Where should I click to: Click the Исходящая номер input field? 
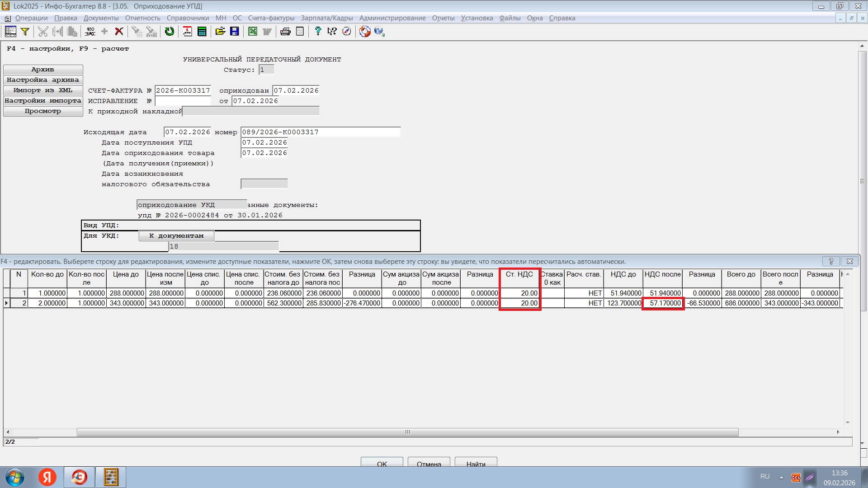[320, 132]
